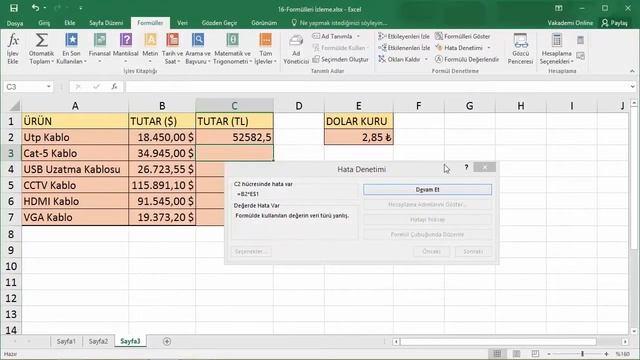The image size is (640, 360).
Task: Open Matematik ve Trigonometri functions
Action: click(x=232, y=49)
